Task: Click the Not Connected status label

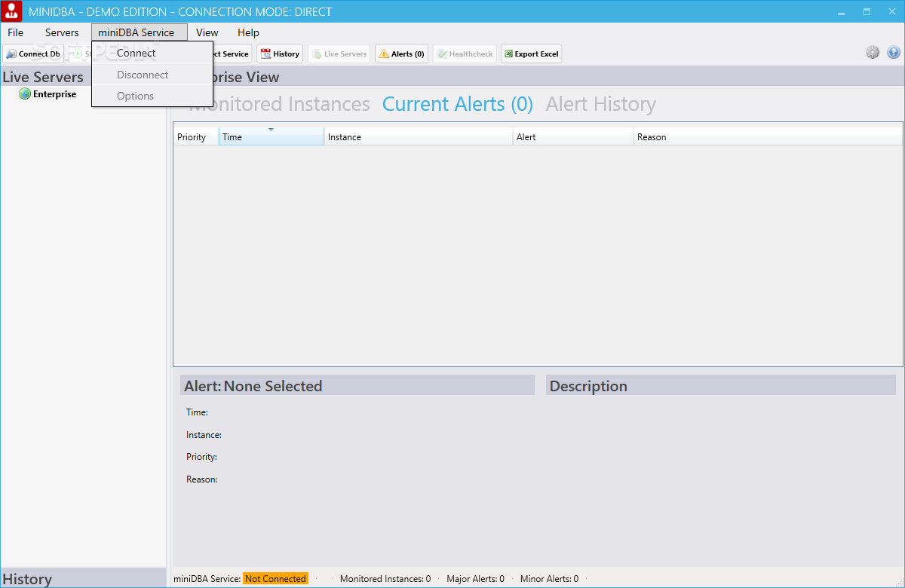Action: (x=275, y=579)
